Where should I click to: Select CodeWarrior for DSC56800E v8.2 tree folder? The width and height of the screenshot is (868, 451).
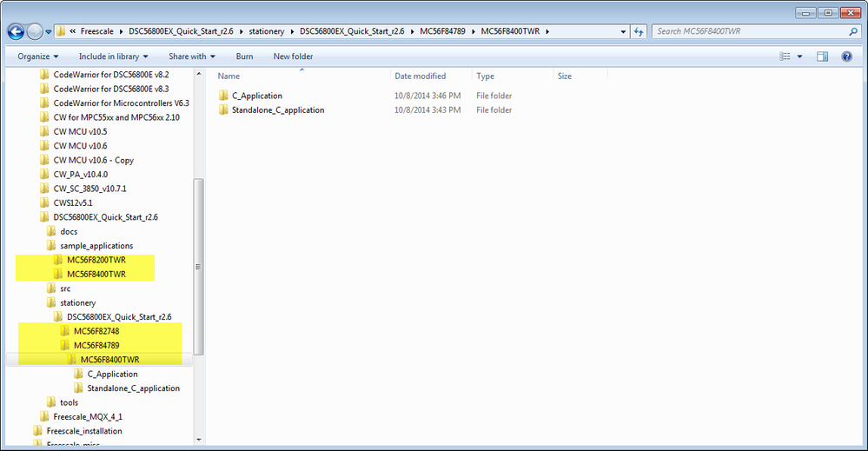pos(111,74)
